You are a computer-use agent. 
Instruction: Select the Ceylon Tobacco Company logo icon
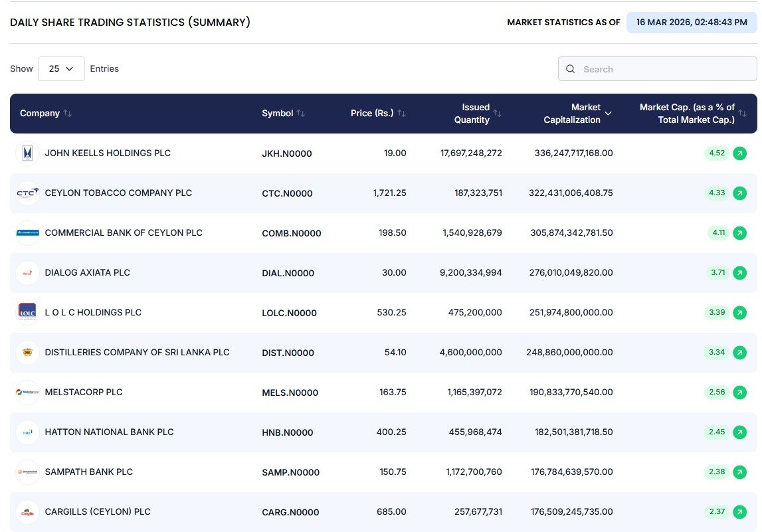click(27, 193)
